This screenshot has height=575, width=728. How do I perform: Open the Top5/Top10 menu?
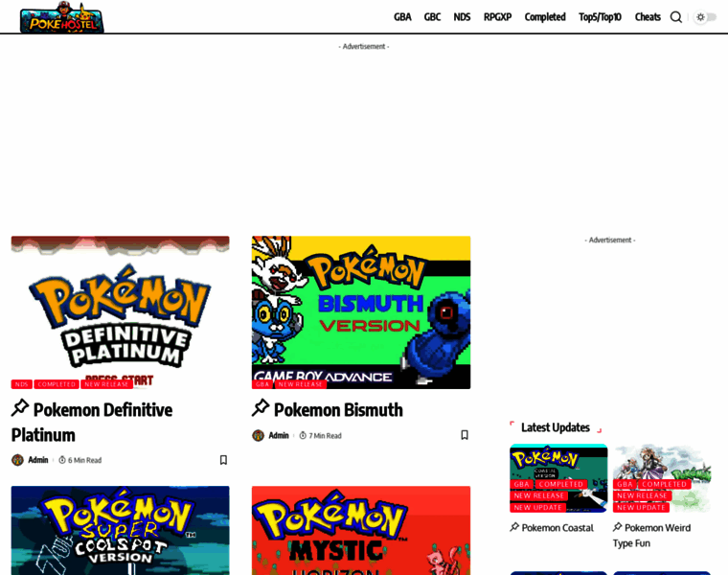tap(600, 17)
